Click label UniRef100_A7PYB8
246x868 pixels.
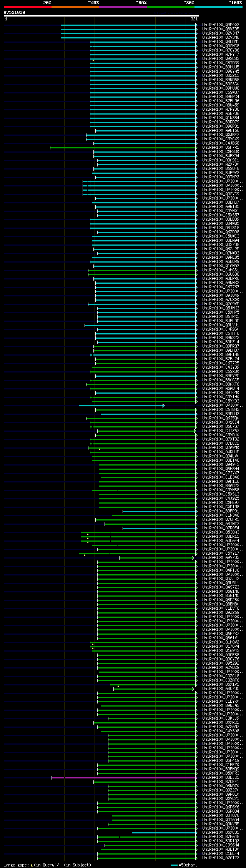coord(221,110)
